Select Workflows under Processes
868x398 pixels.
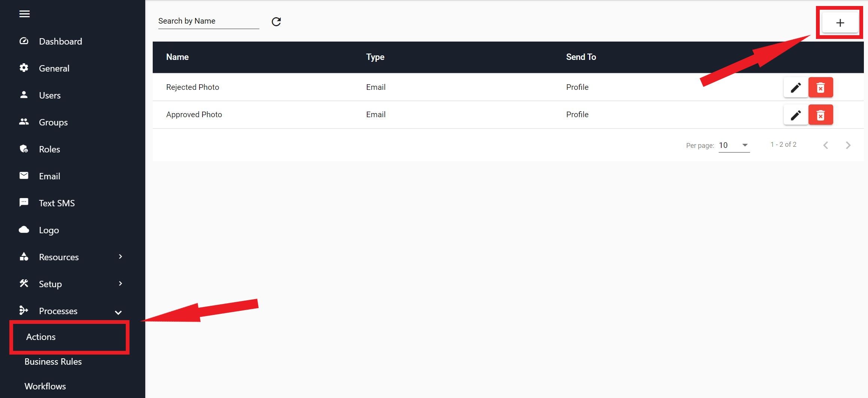pos(45,386)
